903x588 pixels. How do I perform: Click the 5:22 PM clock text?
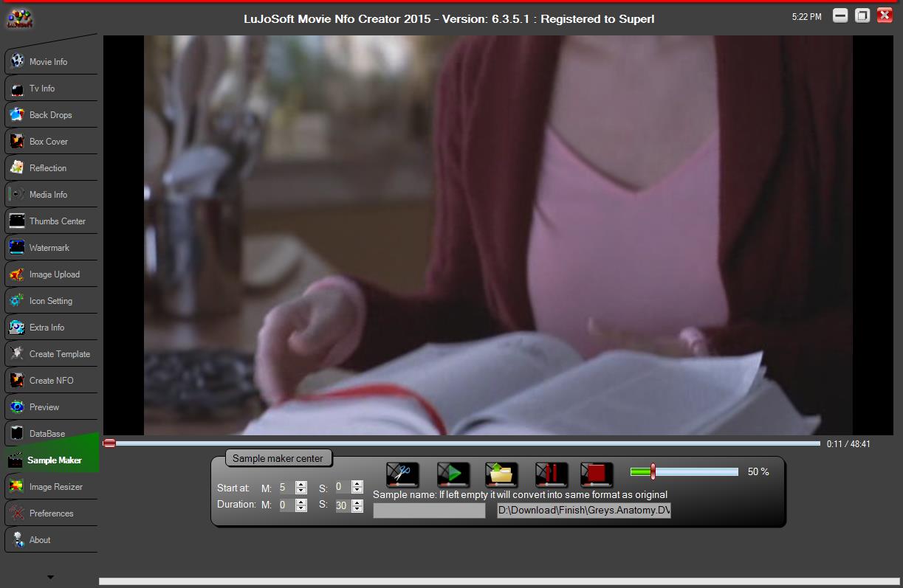806,16
